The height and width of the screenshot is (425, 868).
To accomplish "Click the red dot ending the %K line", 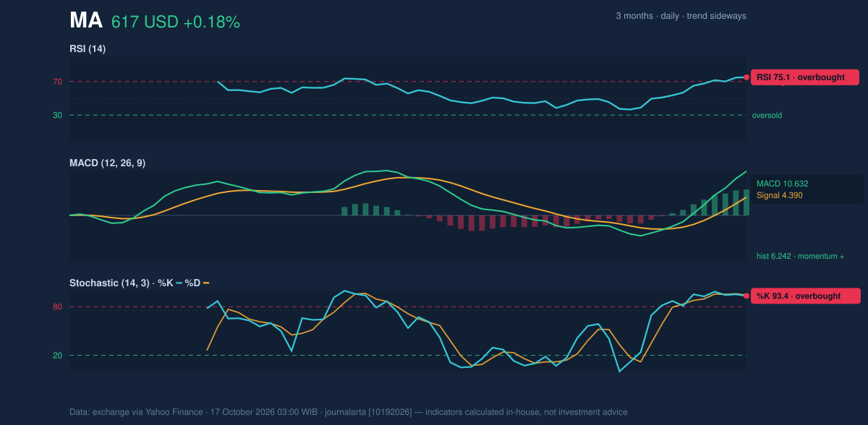I will pyautogui.click(x=746, y=296).
